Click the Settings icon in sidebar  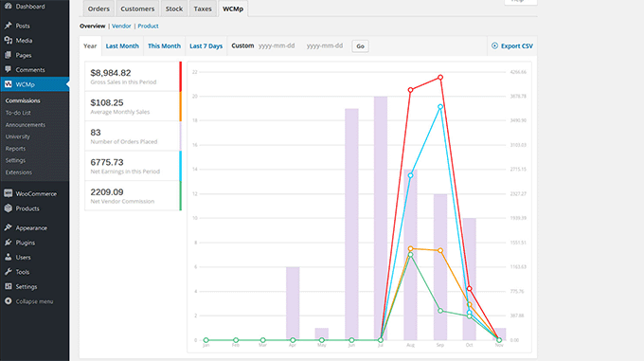pos(9,286)
